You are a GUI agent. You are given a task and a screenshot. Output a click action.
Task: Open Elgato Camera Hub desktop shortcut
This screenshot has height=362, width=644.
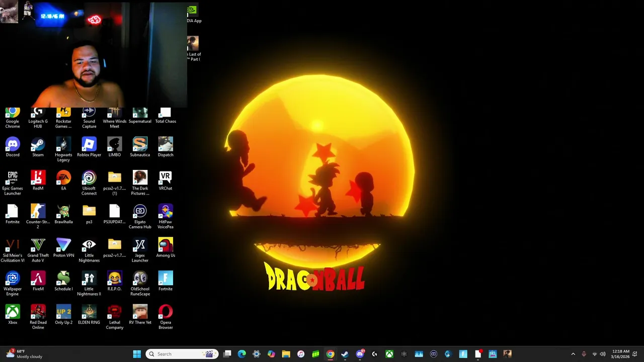[140, 217]
